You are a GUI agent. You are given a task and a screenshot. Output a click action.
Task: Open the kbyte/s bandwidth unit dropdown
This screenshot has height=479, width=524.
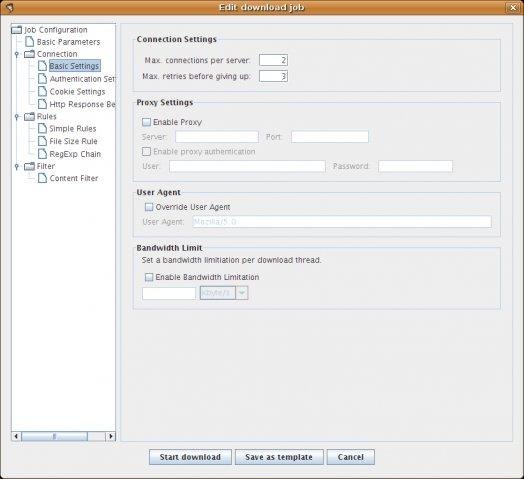coord(242,293)
